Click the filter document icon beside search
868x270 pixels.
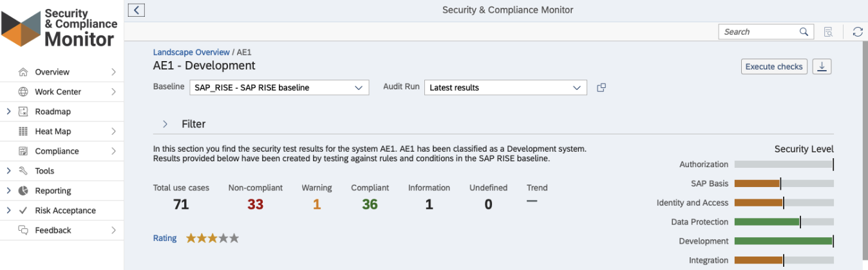pyautogui.click(x=829, y=32)
